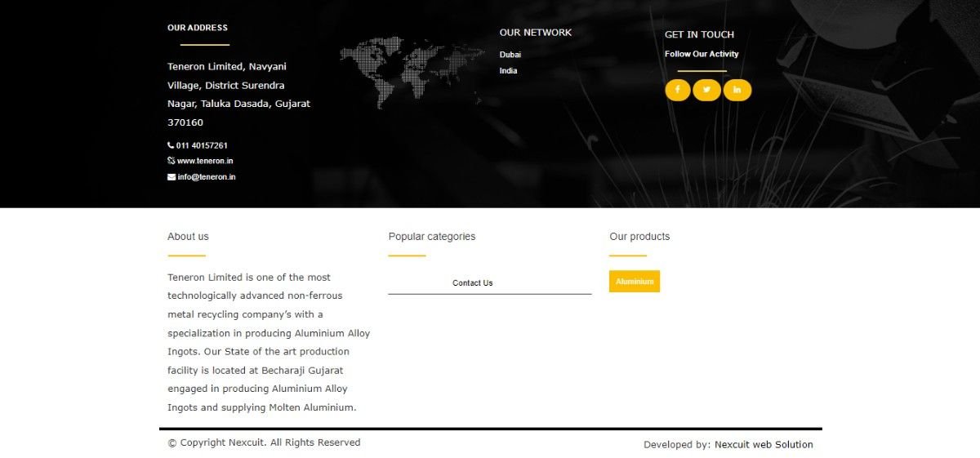The image size is (980, 458).
Task: Click the Our Address heading
Action: click(x=198, y=28)
